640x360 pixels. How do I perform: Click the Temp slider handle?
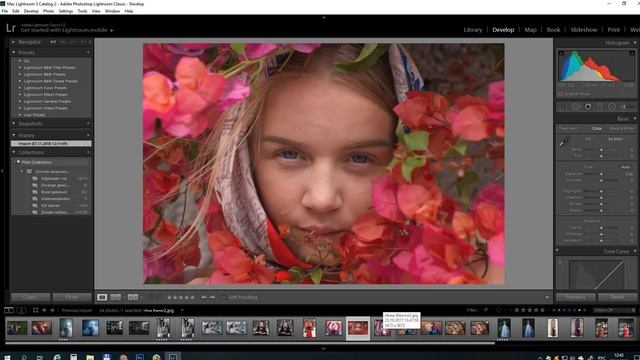point(601,150)
